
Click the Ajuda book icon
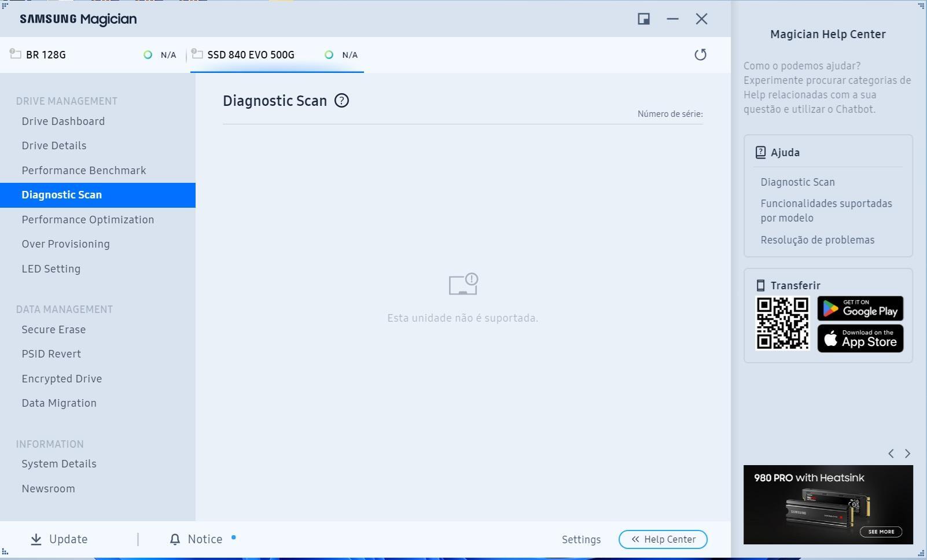pyautogui.click(x=760, y=153)
